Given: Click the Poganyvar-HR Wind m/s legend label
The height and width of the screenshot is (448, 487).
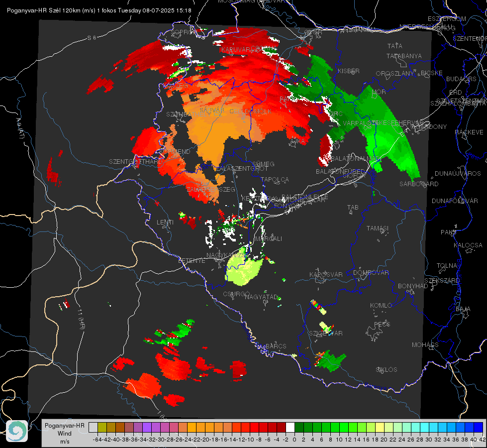Looking at the screenshot, I should pos(65,434).
